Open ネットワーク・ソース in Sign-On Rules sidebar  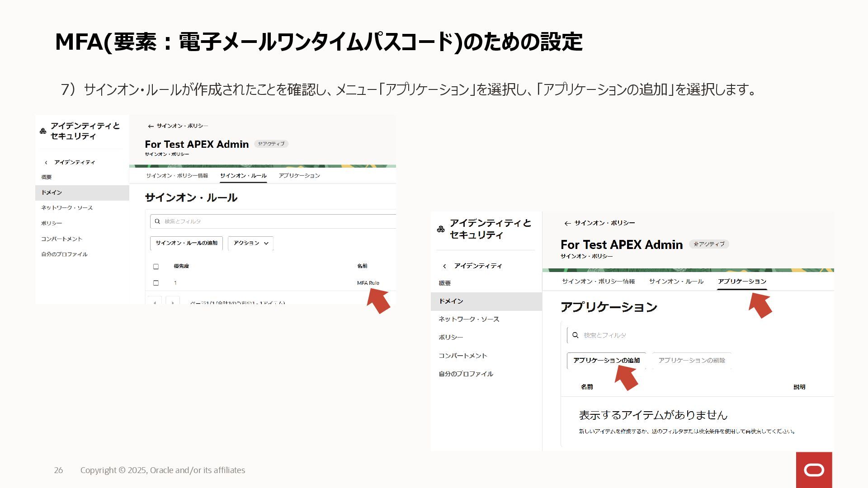(x=67, y=208)
